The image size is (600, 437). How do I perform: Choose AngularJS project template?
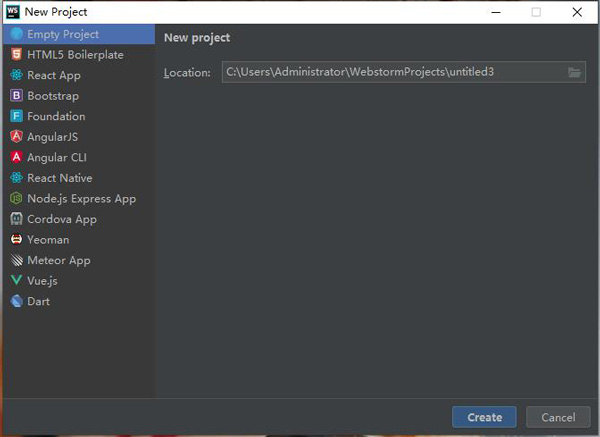click(x=79, y=137)
